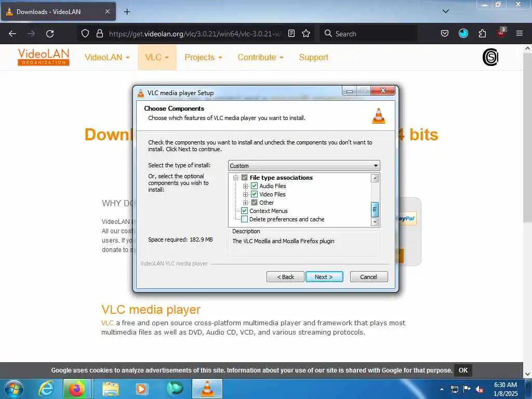
Task: Open a new tab with the plus icon
Action: pyautogui.click(x=127, y=12)
